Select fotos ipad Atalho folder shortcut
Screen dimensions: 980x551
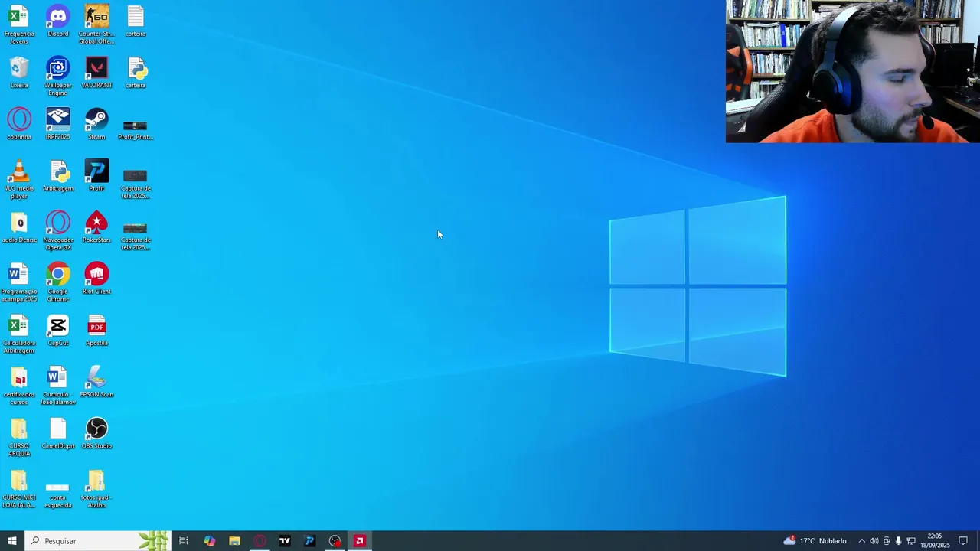[x=96, y=489]
